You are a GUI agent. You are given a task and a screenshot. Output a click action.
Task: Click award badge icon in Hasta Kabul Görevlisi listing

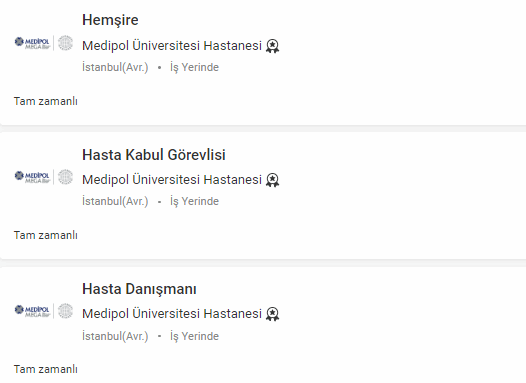point(272,180)
